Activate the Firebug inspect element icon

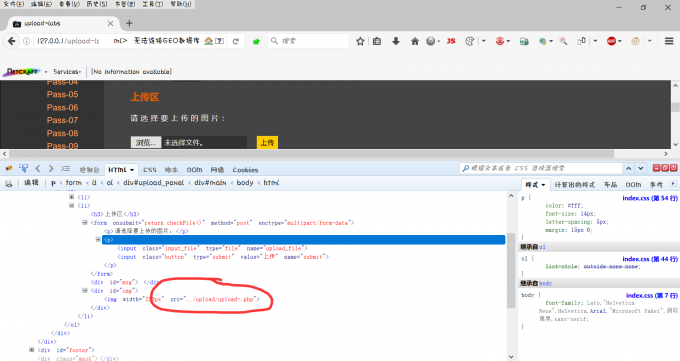(23, 168)
